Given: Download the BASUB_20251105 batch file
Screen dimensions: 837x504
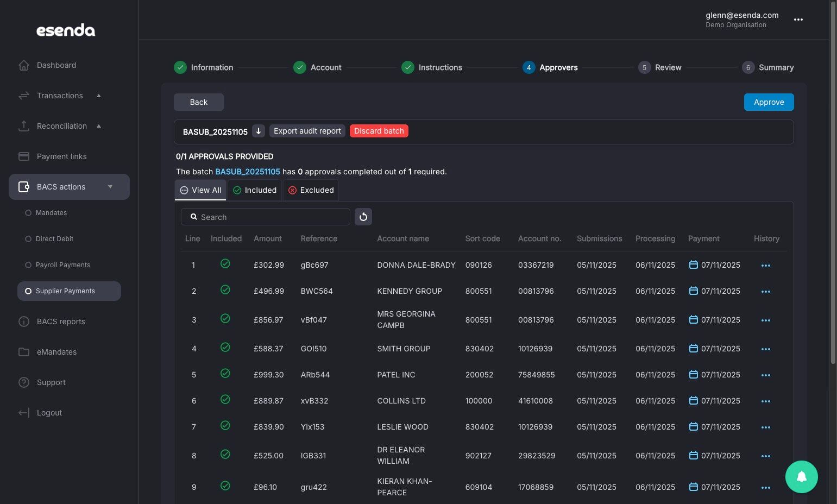Looking at the screenshot, I should coord(259,131).
